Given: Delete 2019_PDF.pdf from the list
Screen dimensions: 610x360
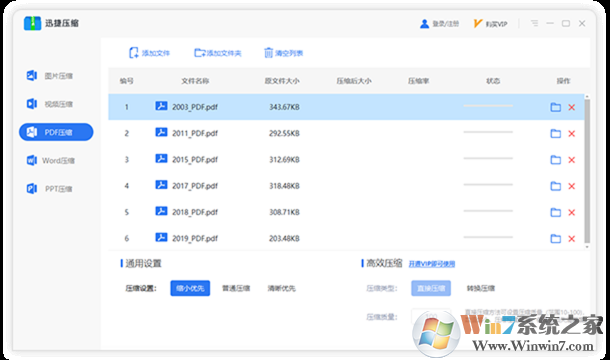Looking at the screenshot, I should 571,239.
